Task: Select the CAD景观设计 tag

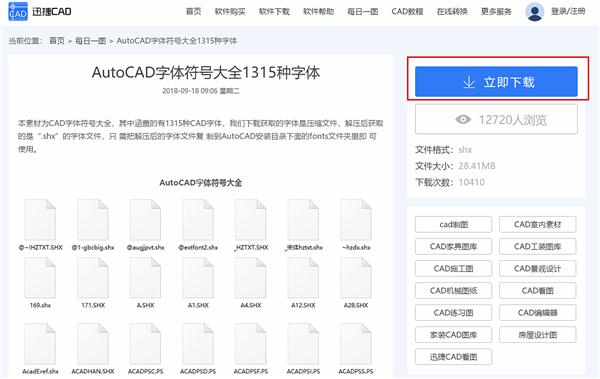Action: [538, 268]
